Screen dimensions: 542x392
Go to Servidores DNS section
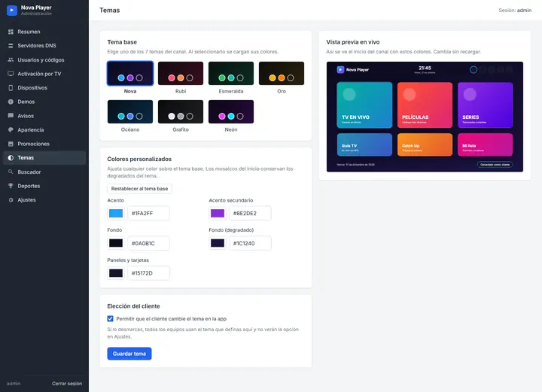[x=44, y=46]
